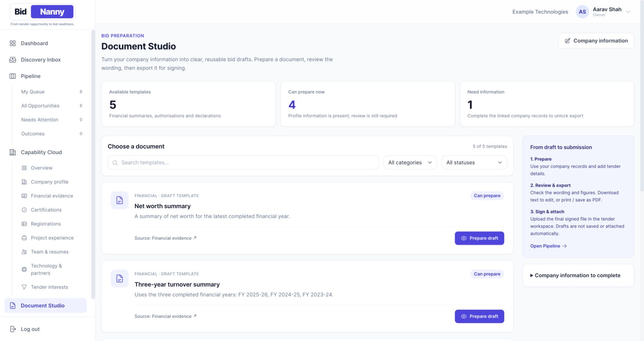The width and height of the screenshot is (644, 341).
Task: Click the Search templates input field
Action: click(x=243, y=162)
